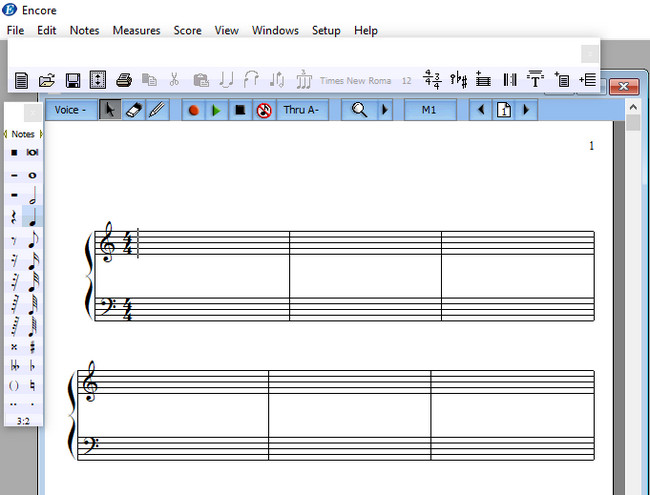Open the File menu
Screen dimensions: 650x495
pyautogui.click(x=15, y=30)
